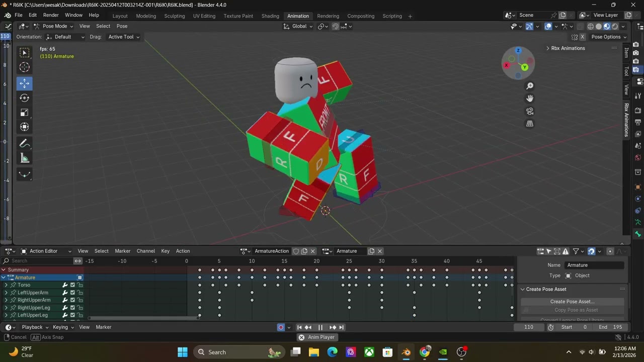Select material preview viewport shading
The width and height of the screenshot is (644, 362).
[x=607, y=26]
